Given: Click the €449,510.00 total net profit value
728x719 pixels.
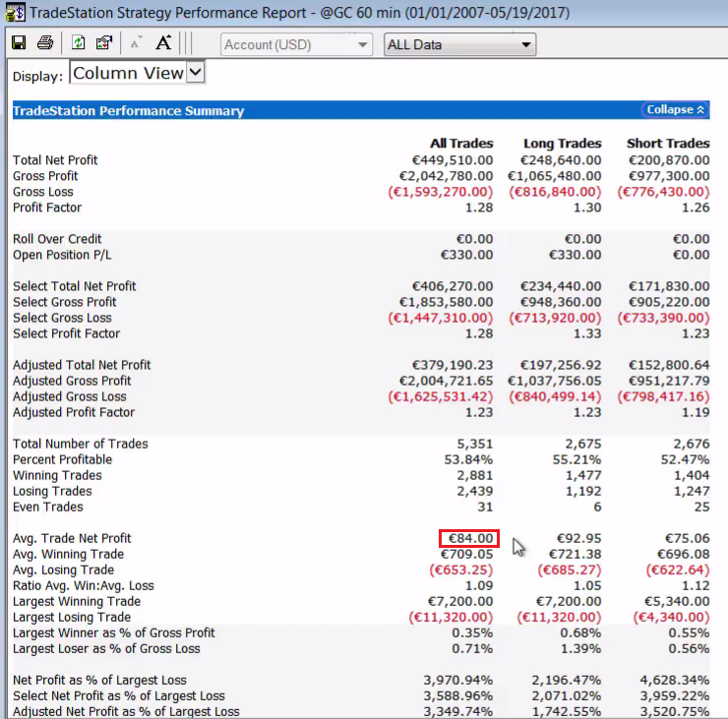Looking at the screenshot, I should (x=453, y=160).
